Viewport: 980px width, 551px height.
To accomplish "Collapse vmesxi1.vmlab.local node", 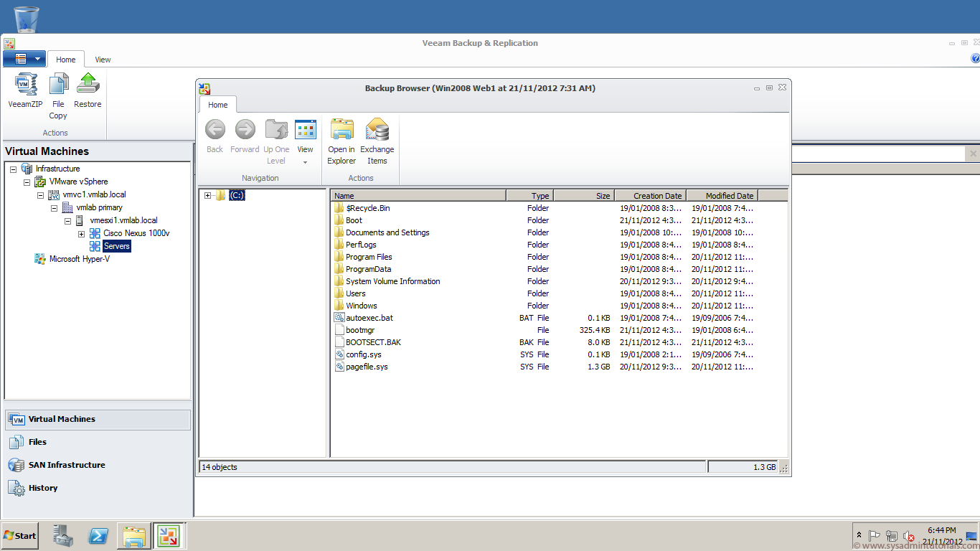I will 67,220.
